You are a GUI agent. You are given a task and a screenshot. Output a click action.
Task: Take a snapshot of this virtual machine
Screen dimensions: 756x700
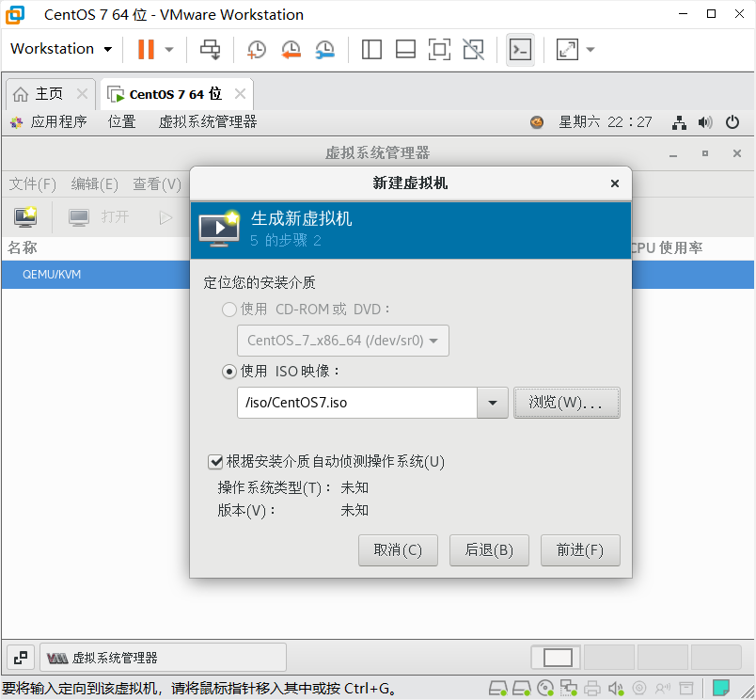click(x=257, y=49)
